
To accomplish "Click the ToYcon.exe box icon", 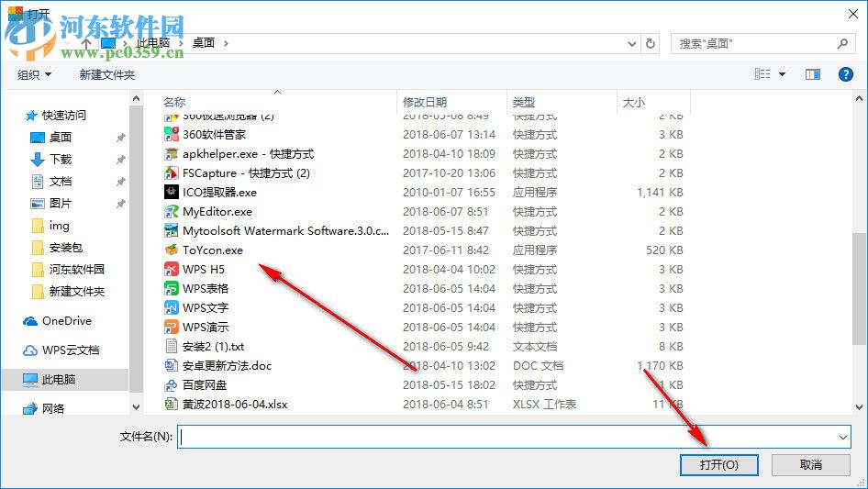I will point(171,250).
